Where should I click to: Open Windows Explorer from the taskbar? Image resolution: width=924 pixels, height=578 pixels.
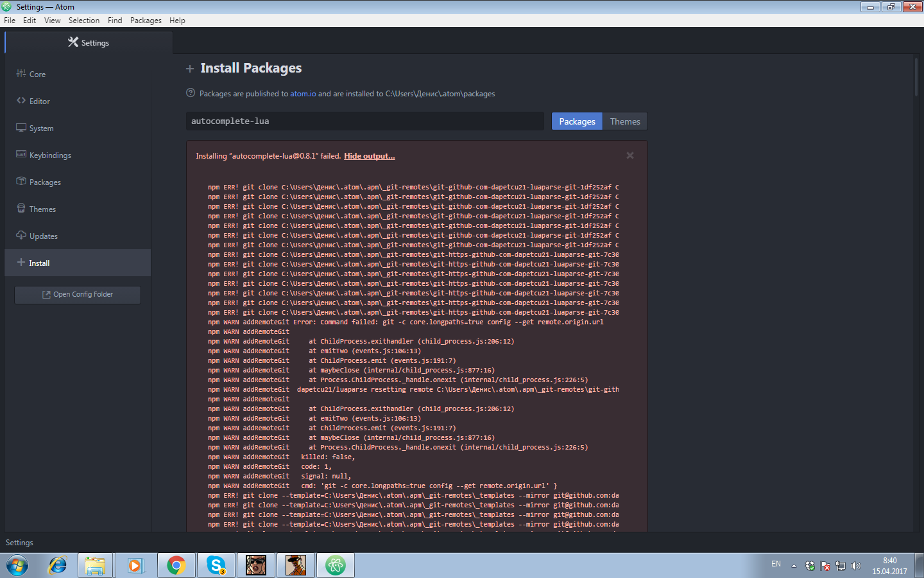(95, 566)
